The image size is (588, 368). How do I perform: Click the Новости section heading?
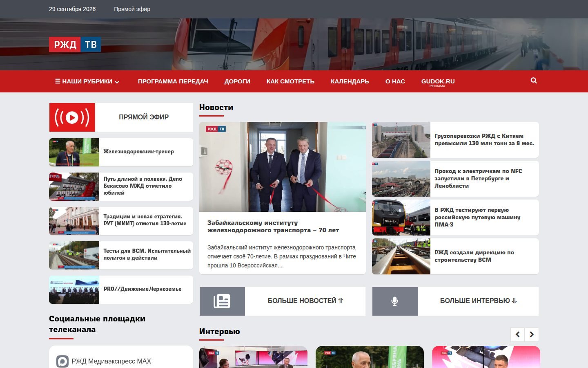(216, 108)
